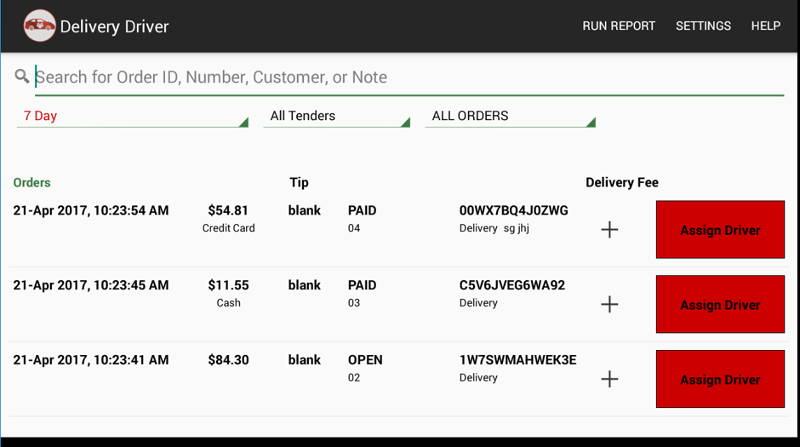Click the blank tip for $54.81 order

[x=304, y=211]
